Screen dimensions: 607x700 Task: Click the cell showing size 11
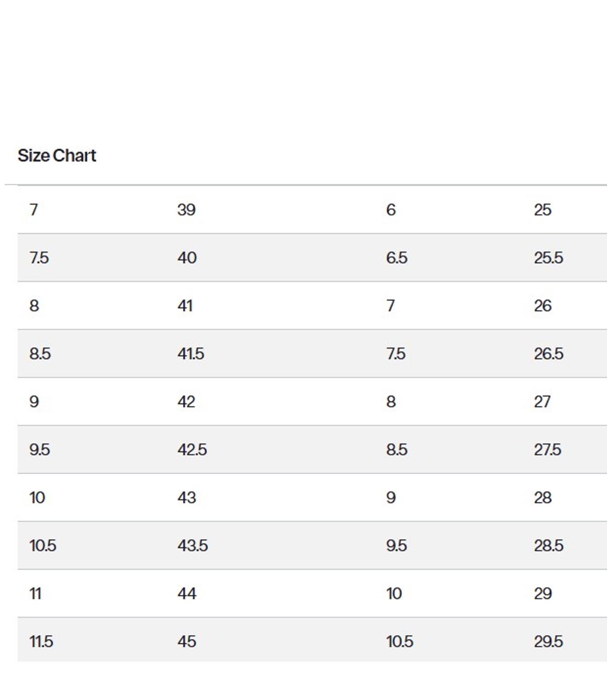click(35, 594)
